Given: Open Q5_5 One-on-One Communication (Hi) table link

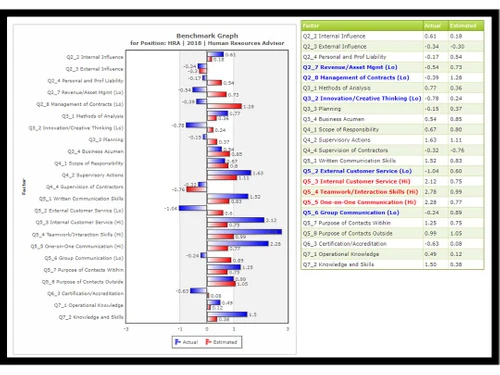Looking at the screenshot, I should click(x=359, y=202).
